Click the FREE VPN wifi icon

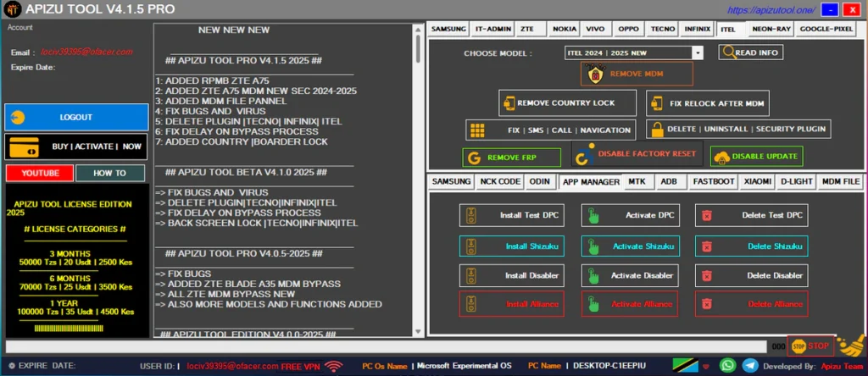point(333,366)
